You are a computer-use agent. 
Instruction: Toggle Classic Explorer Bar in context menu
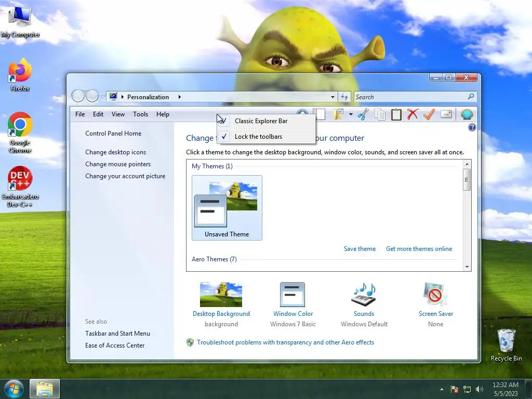click(x=266, y=121)
